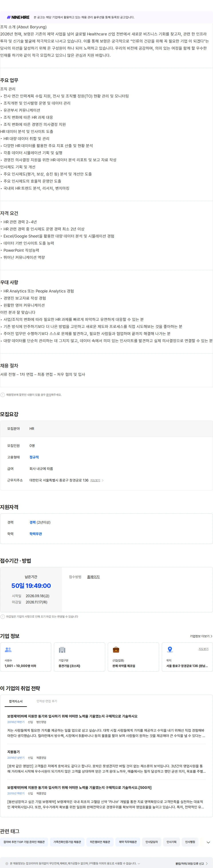Viewport: 213px width, 868px height.
Task: Click the 1,001 ~ 10,000명 이하 text
Action: point(20,666)
